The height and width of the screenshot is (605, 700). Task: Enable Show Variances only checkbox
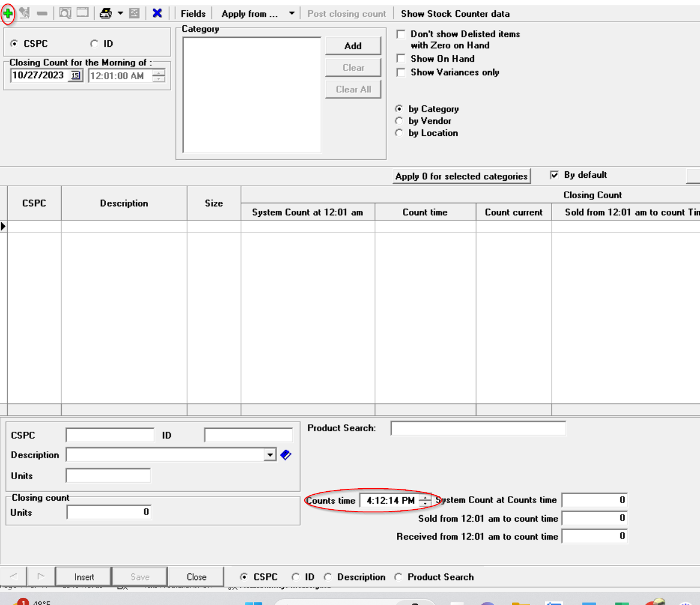click(401, 72)
